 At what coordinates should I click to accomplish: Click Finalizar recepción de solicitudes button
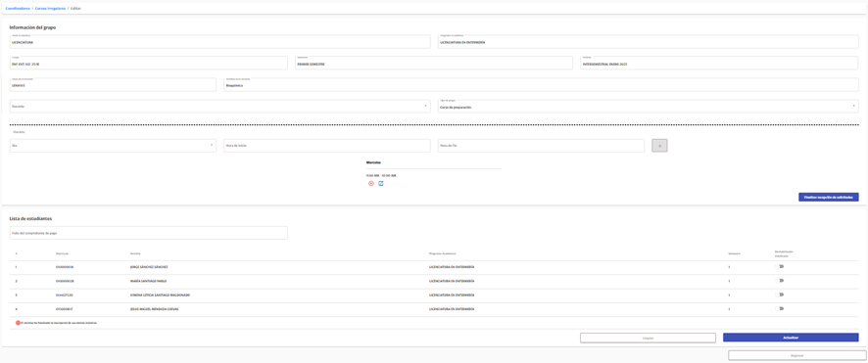point(828,197)
